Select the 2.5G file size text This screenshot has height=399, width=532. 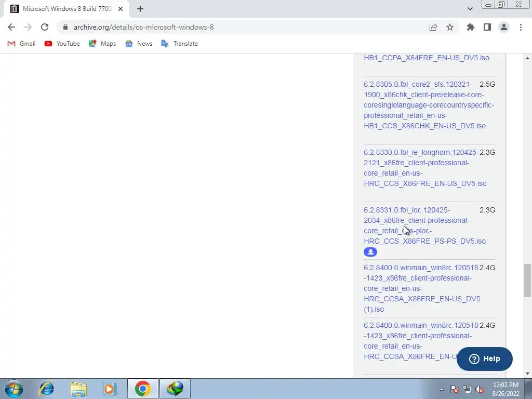tap(487, 84)
